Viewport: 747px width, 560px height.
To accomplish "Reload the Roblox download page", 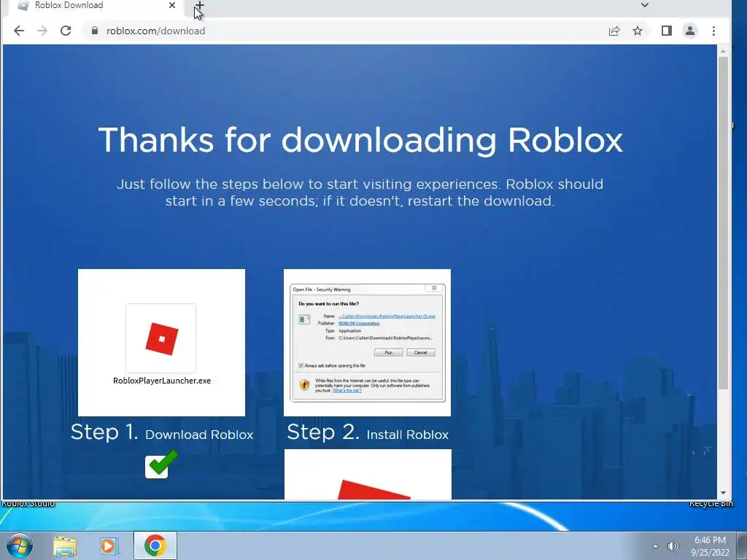I will point(66,31).
